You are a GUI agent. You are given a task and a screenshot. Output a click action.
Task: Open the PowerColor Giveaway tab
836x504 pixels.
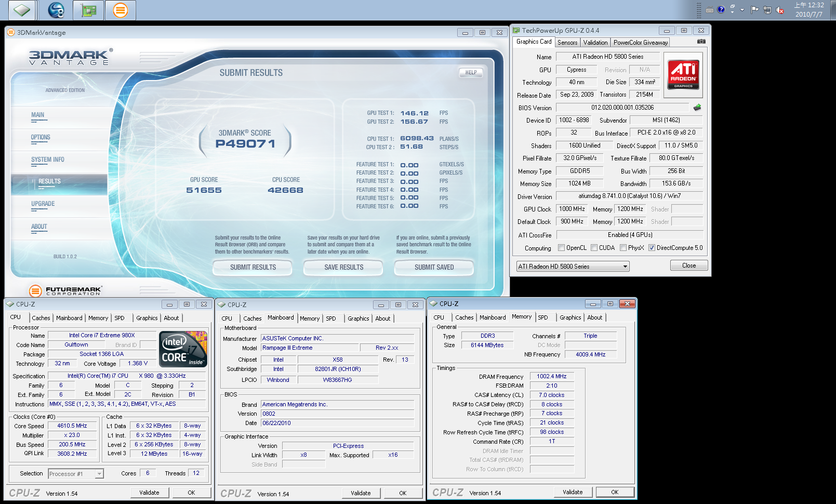click(x=640, y=43)
